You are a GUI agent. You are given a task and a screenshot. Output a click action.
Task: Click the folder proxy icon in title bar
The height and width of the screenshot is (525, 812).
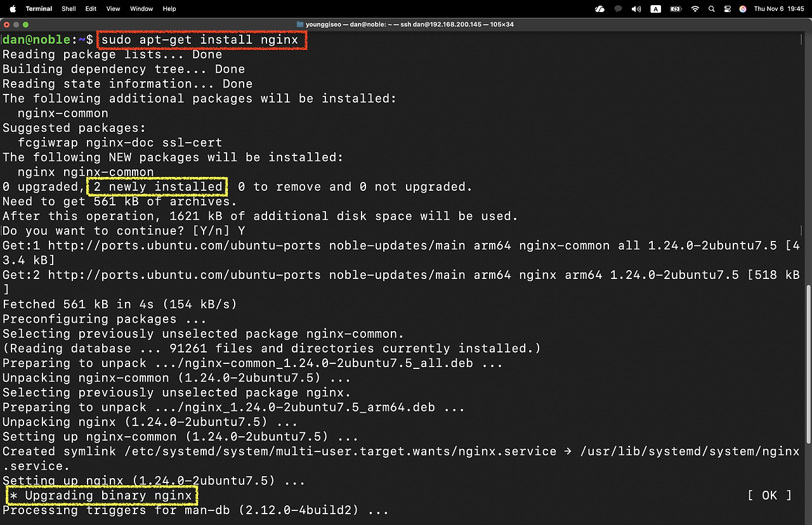tap(300, 24)
